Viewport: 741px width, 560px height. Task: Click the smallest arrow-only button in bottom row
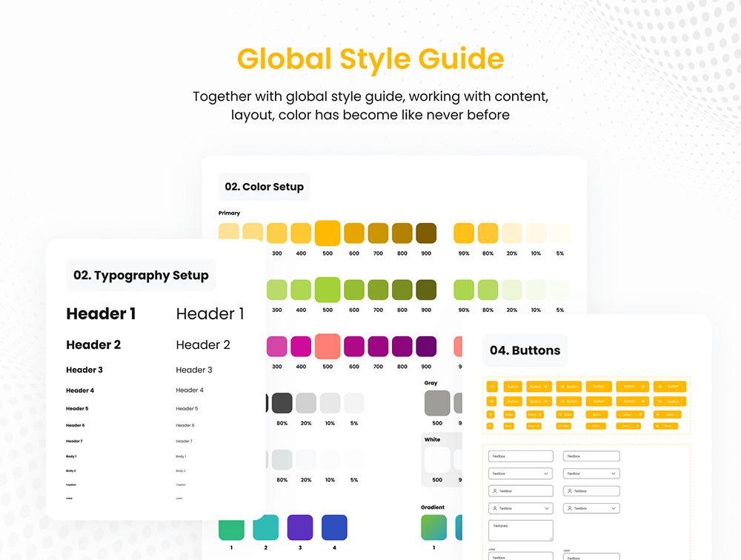pyautogui.click(x=491, y=426)
